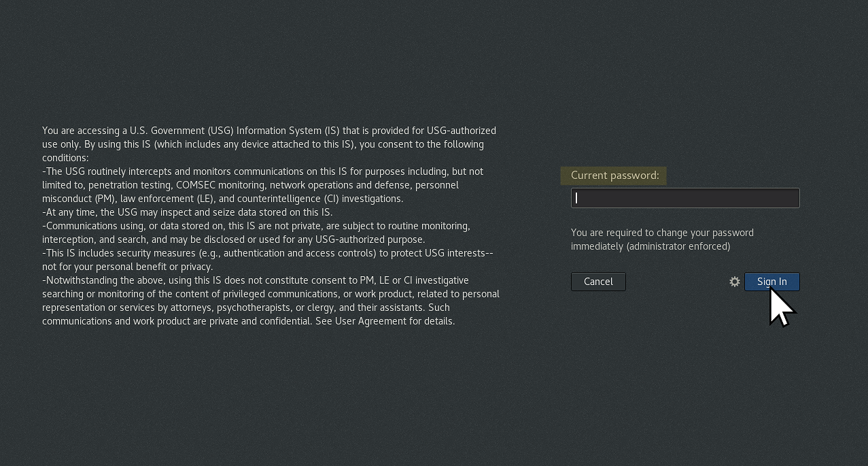Click the Sign In button
Viewport: 868px width, 466px height.
pos(771,281)
